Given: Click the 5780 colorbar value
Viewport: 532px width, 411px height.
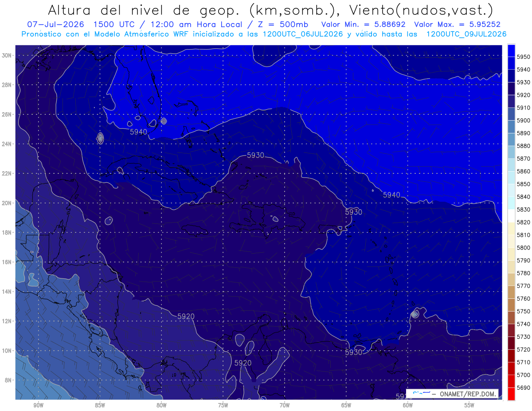Looking at the screenshot, I should click(524, 273).
